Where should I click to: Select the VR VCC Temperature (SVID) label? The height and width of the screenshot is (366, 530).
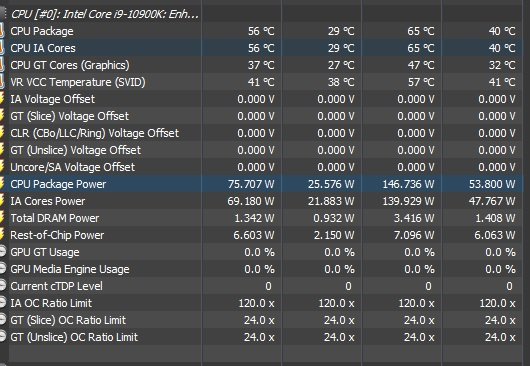(78, 82)
